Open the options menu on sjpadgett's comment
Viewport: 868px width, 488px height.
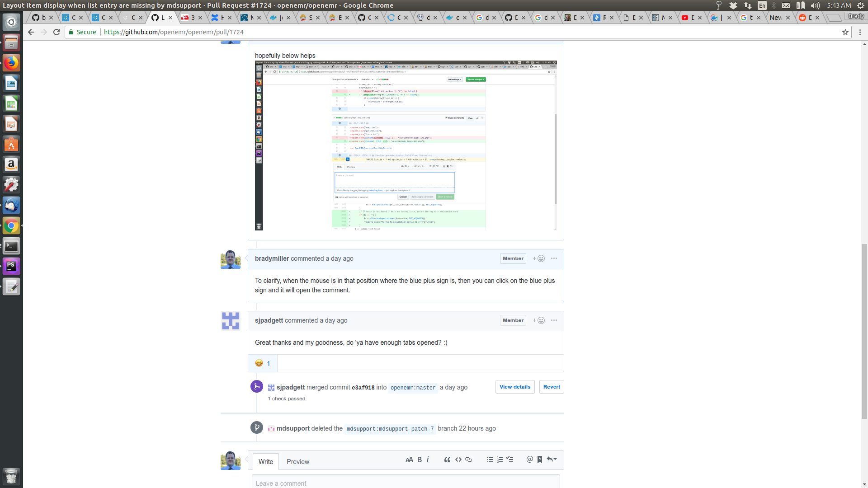[554, 320]
